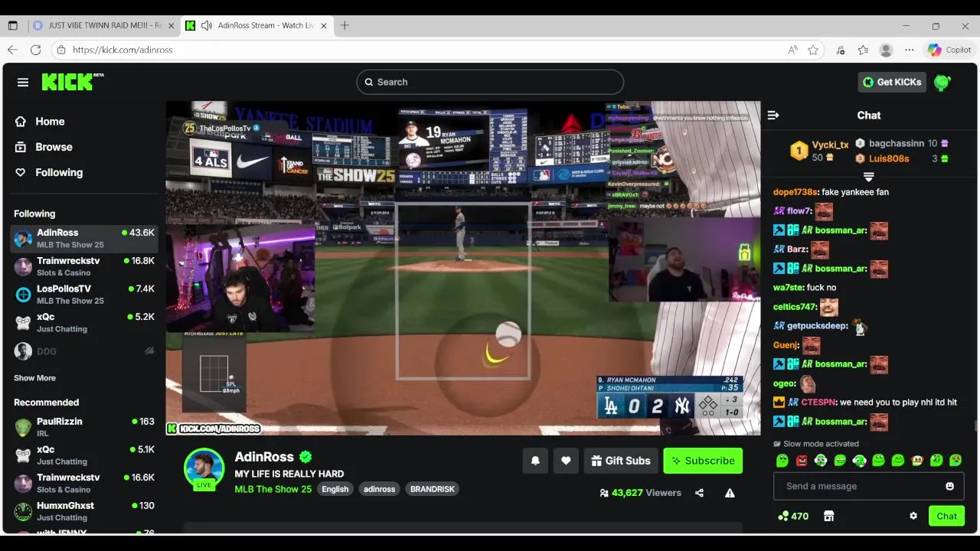This screenshot has height=551, width=980.
Task: Share the stream using the share icon
Action: pos(699,493)
